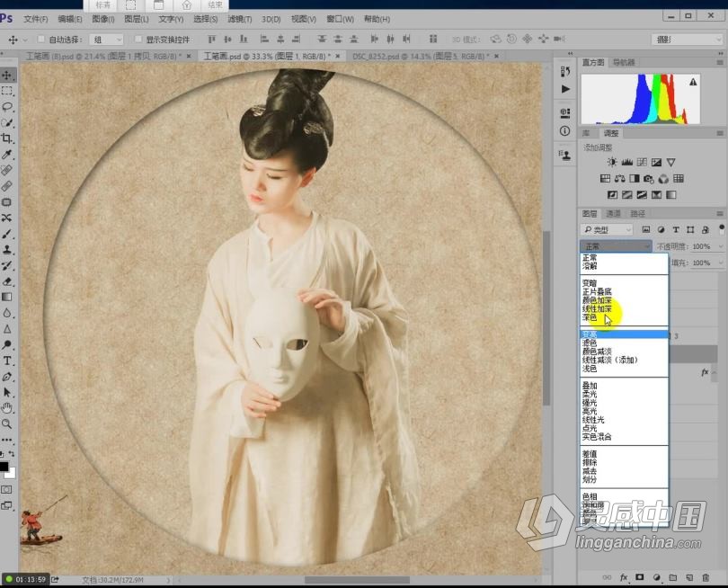The height and width of the screenshot is (588, 728).
Task: Switch to the DSC_8252.psd document tab
Action: [421, 57]
